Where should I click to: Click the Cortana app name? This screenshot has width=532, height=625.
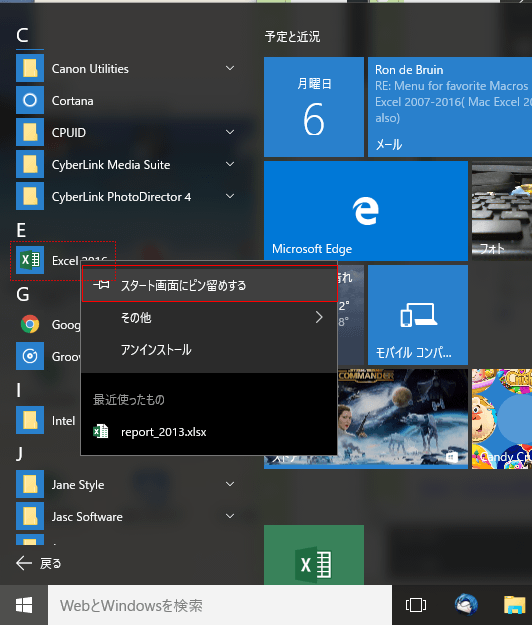pyautogui.click(x=73, y=100)
